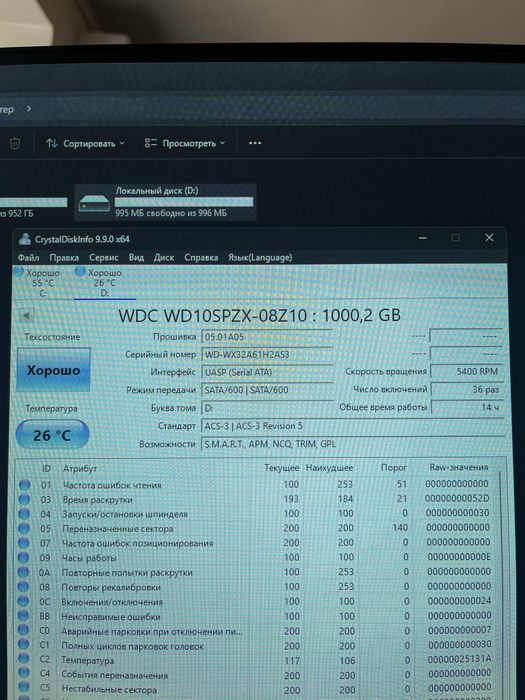This screenshot has width=525, height=700.
Task: Click the Raw-значения column header
Action: (x=458, y=467)
